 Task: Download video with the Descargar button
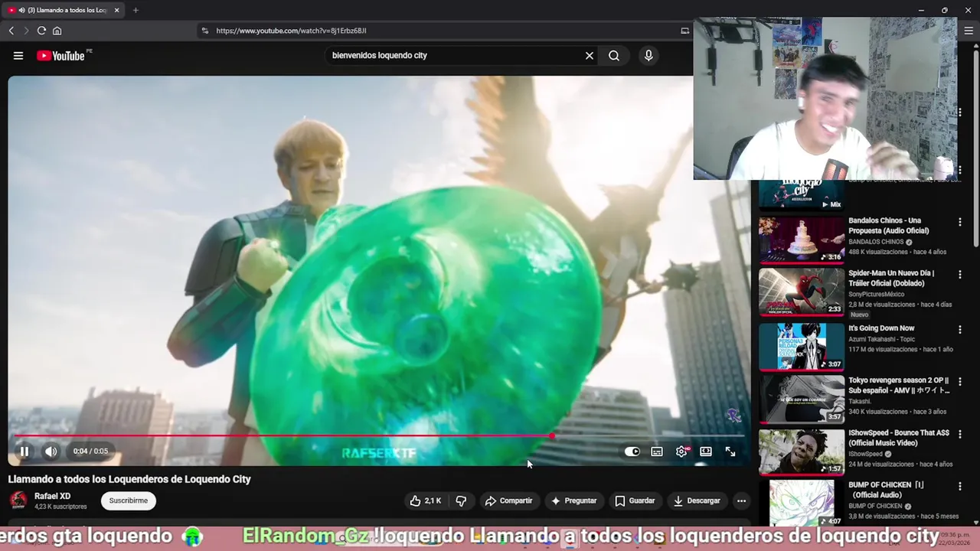pos(696,500)
